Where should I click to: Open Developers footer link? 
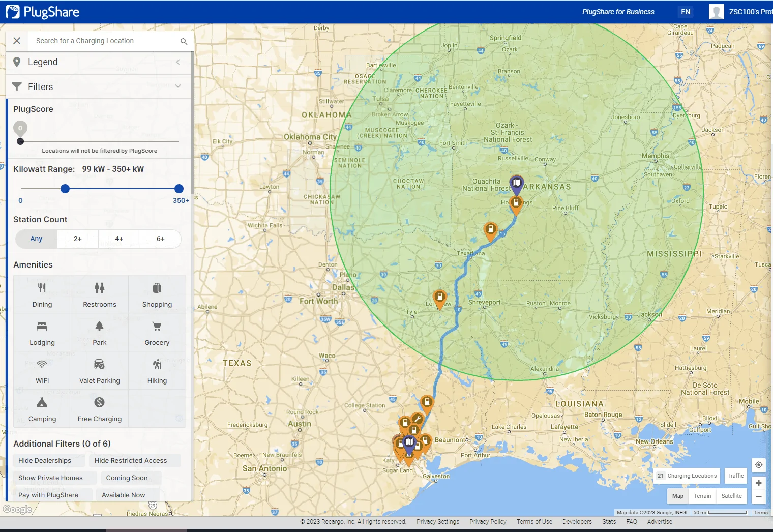click(577, 522)
